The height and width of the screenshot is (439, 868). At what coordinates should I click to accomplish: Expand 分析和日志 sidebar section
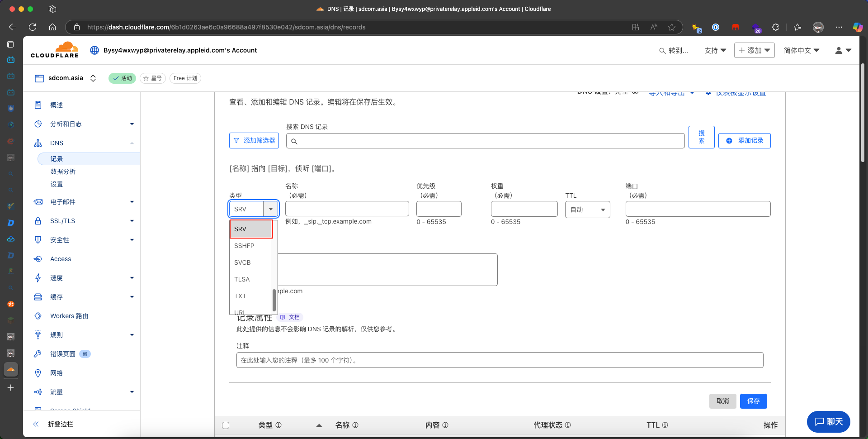pyautogui.click(x=132, y=124)
